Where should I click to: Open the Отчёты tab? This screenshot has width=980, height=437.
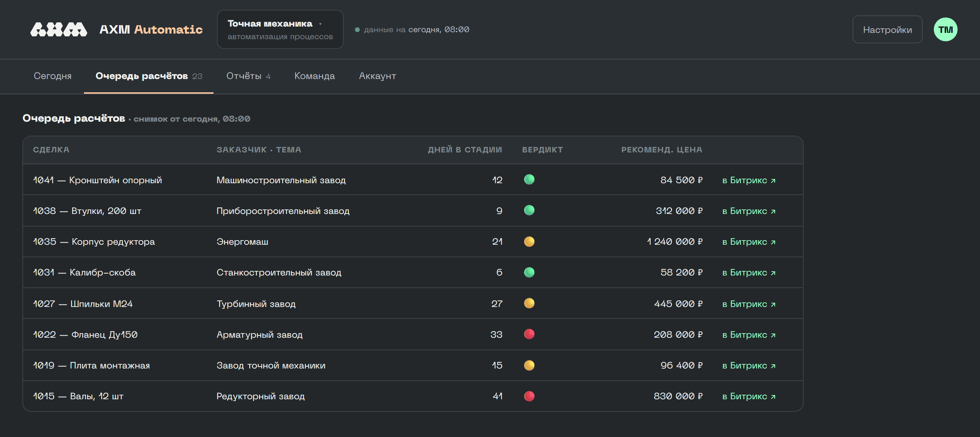(x=248, y=76)
